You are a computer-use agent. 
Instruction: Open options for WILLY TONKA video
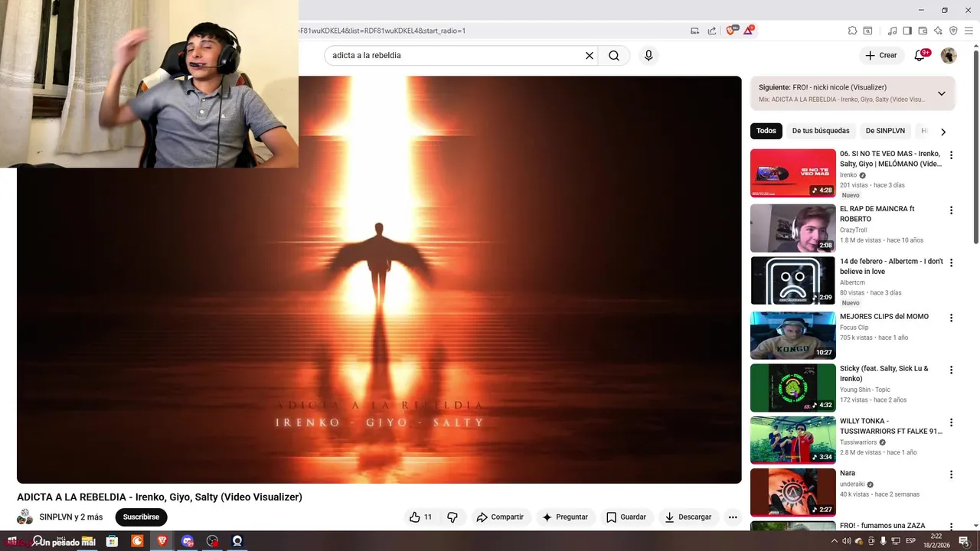pos(952,422)
